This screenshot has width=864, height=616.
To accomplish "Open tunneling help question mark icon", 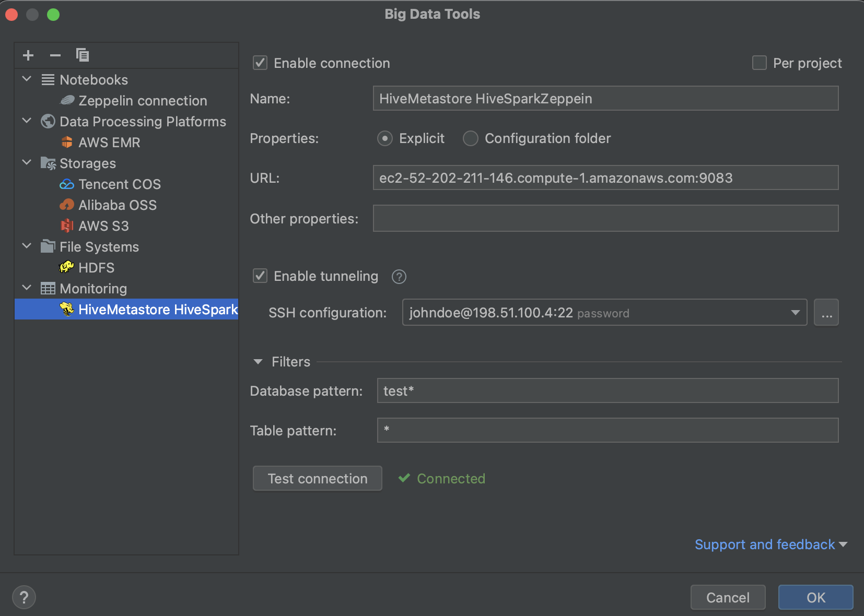I will point(399,277).
